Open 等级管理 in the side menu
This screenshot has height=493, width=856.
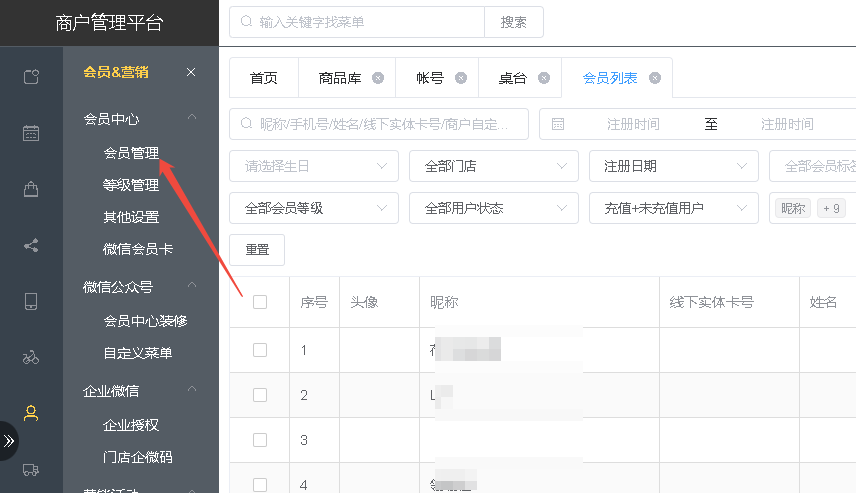pyautogui.click(x=131, y=185)
